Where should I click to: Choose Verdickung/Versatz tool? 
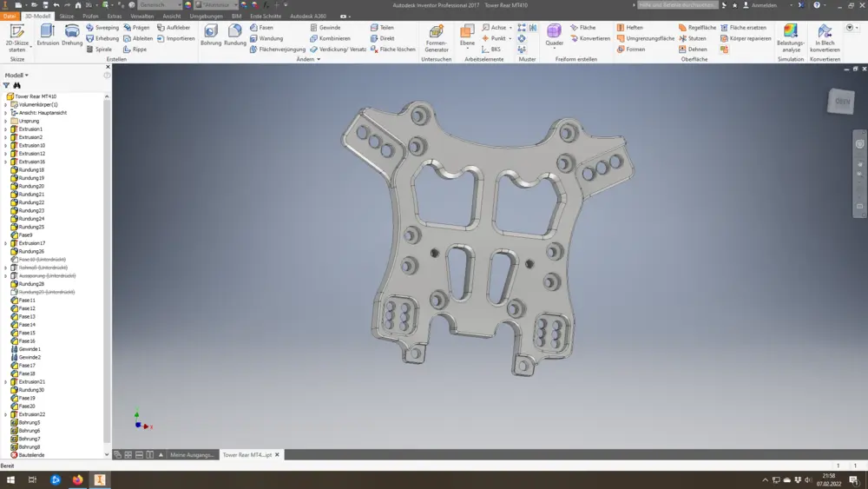coord(338,50)
